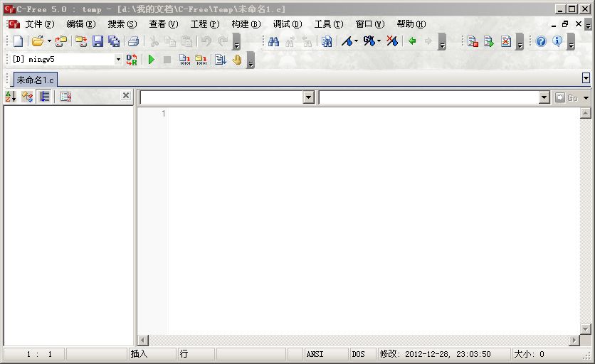Viewport: 595px width, 364px height.
Task: Click the symbol panel list options icon
Action: (x=65, y=96)
